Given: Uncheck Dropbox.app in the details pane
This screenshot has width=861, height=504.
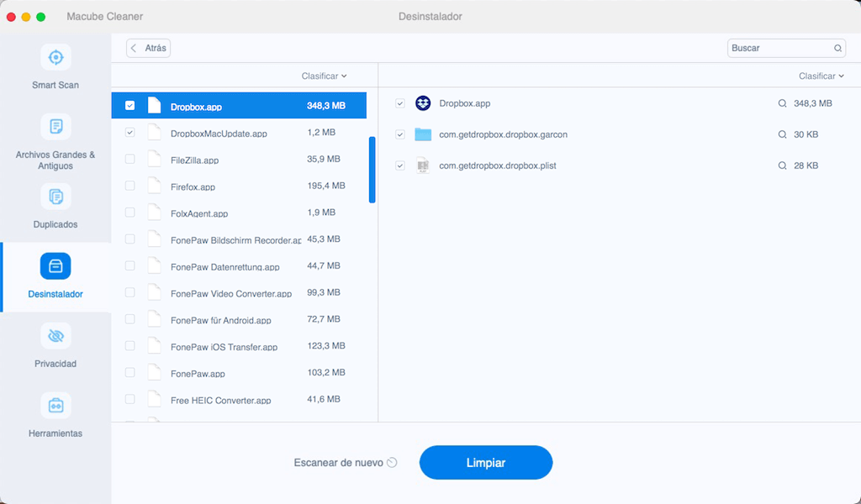Looking at the screenshot, I should (x=399, y=103).
